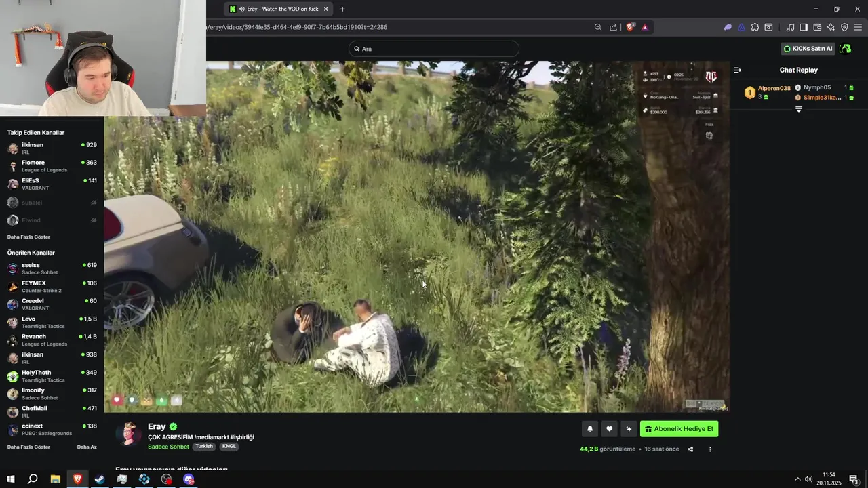Open the Creedvl VALORANT channel

pos(52,304)
